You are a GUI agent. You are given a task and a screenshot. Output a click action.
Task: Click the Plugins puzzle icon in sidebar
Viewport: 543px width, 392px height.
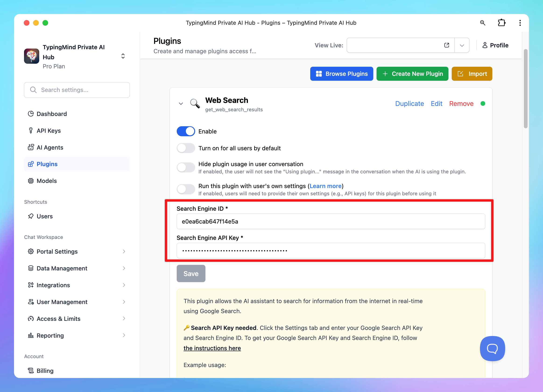31,164
